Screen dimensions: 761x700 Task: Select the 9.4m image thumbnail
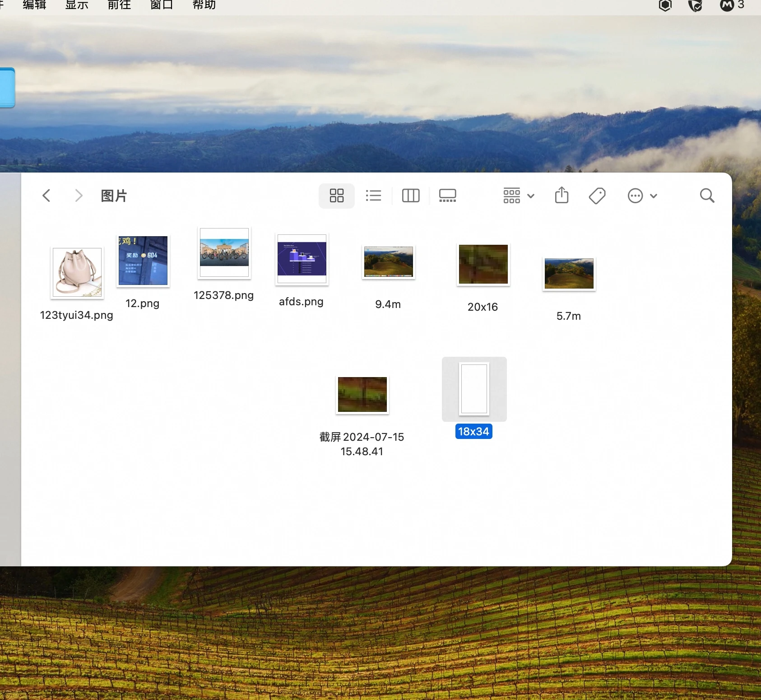[x=389, y=262]
